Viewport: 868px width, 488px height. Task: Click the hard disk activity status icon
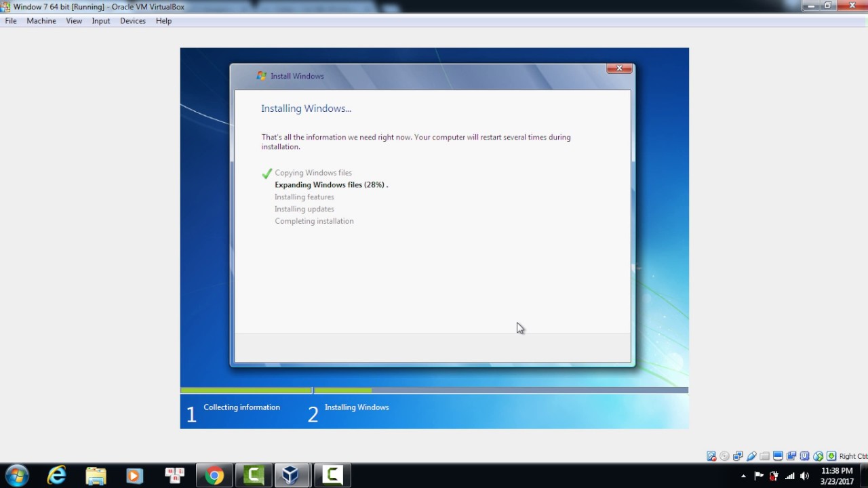(x=711, y=456)
